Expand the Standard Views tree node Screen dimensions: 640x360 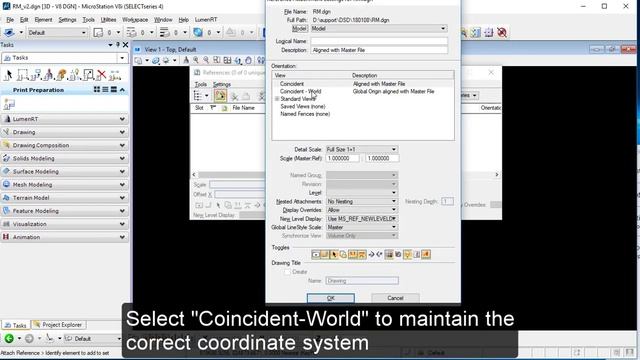pyautogui.click(x=277, y=99)
